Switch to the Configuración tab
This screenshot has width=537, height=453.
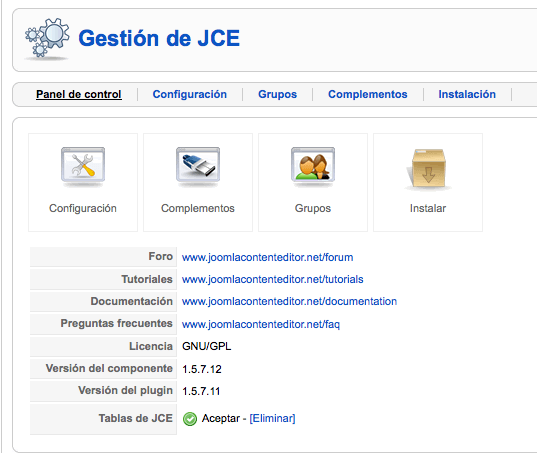point(190,94)
